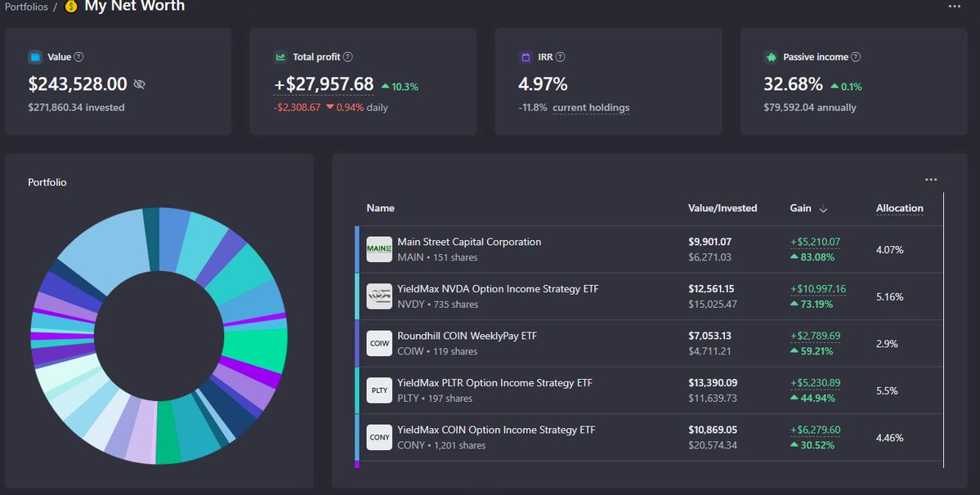Open the Passive income help question mark
Image resolution: width=980 pixels, height=495 pixels.
pos(857,57)
